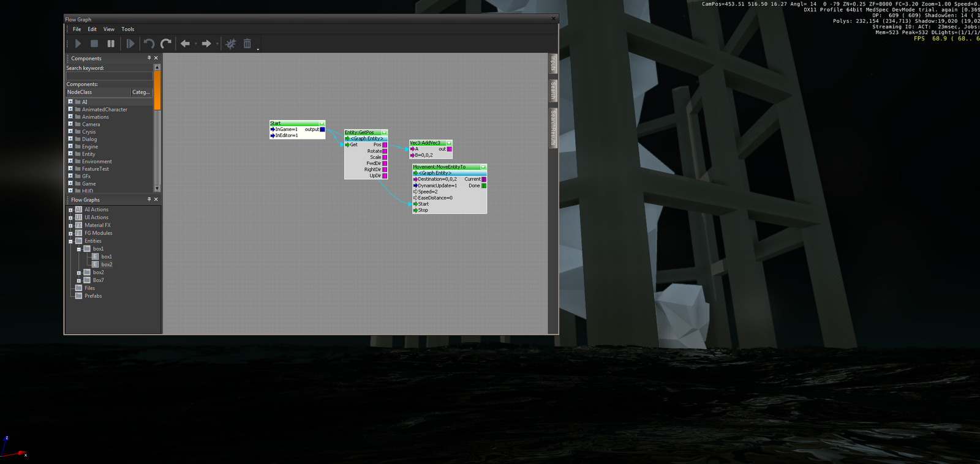Expand the box2 folder node
The height and width of the screenshot is (464, 980).
[x=79, y=273]
